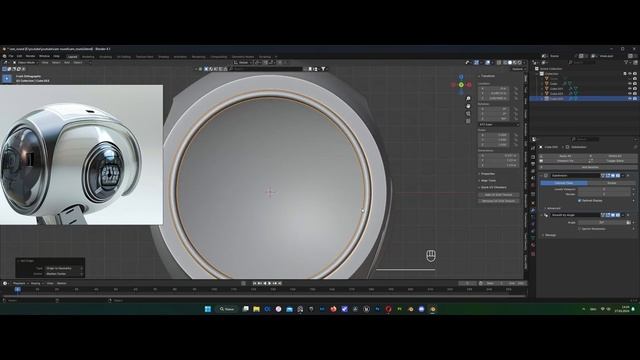Open the Modifiers wrench properties tab
Image resolution: width=640 pixels, height=360 pixels.
click(x=533, y=211)
